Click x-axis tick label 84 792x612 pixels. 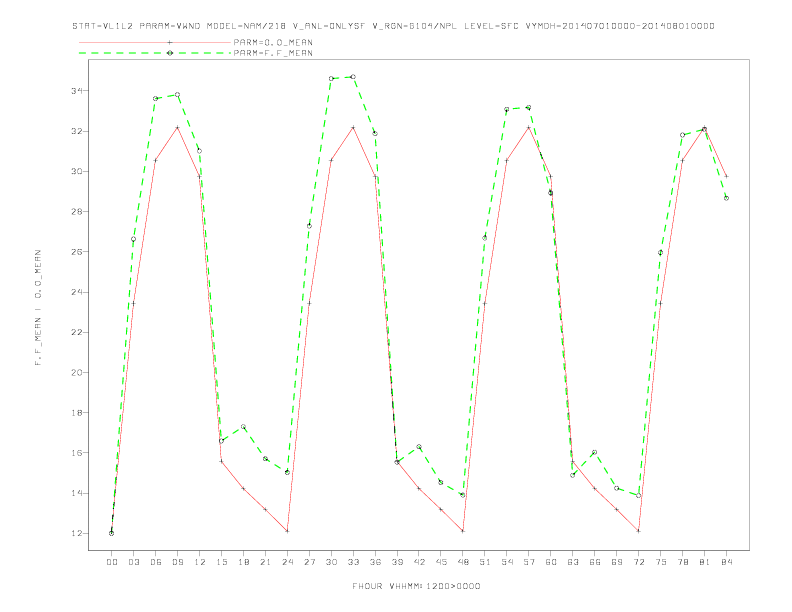pos(726,562)
